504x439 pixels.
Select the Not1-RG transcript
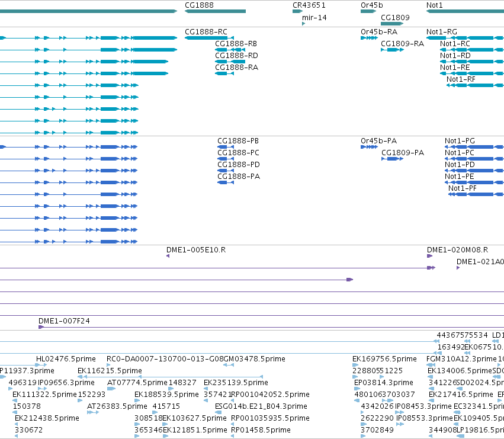tap(465, 38)
